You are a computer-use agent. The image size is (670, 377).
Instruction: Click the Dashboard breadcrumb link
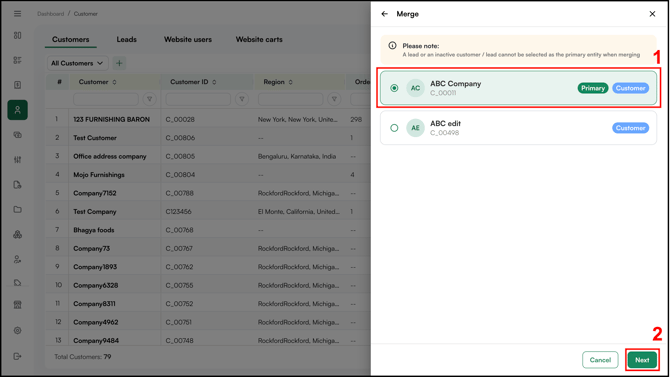[50, 14]
